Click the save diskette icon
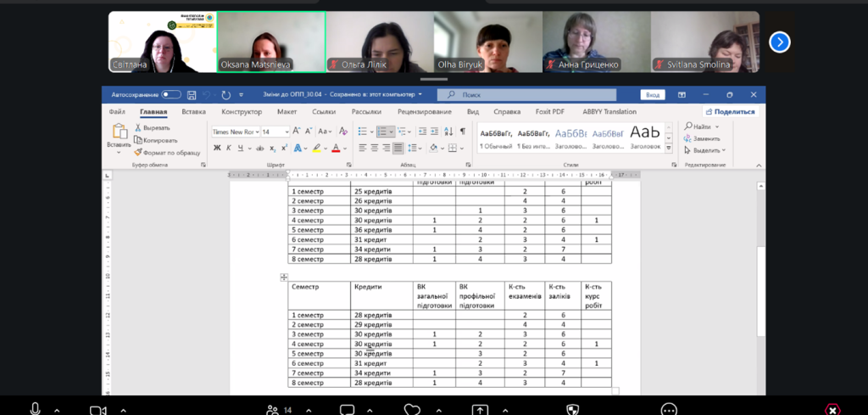The image size is (868, 415). click(x=192, y=95)
